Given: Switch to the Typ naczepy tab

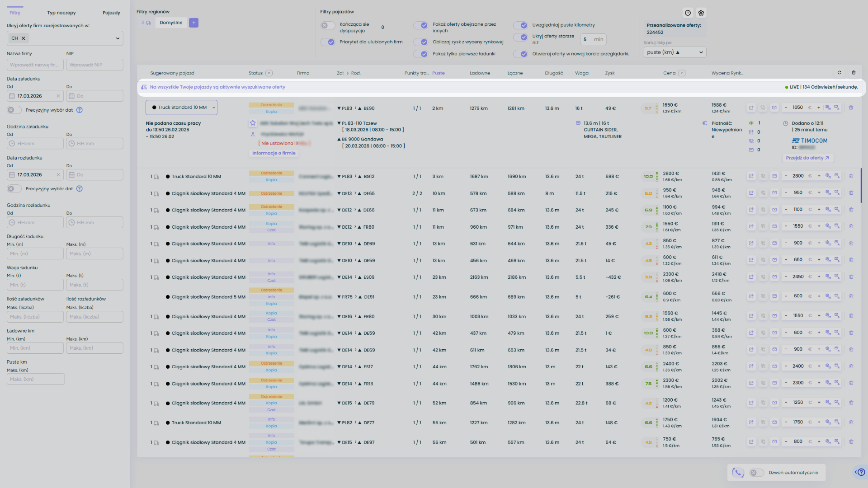Looking at the screenshot, I should pyautogui.click(x=61, y=13).
